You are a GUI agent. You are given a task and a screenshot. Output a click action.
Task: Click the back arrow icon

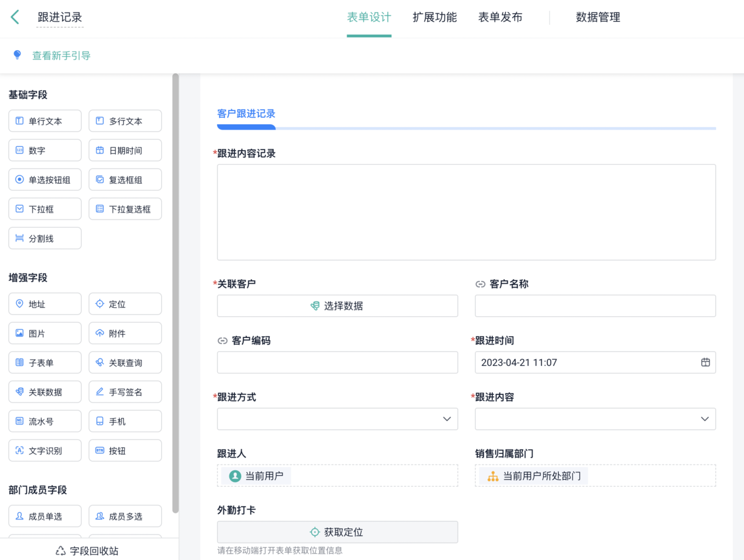pyautogui.click(x=15, y=17)
